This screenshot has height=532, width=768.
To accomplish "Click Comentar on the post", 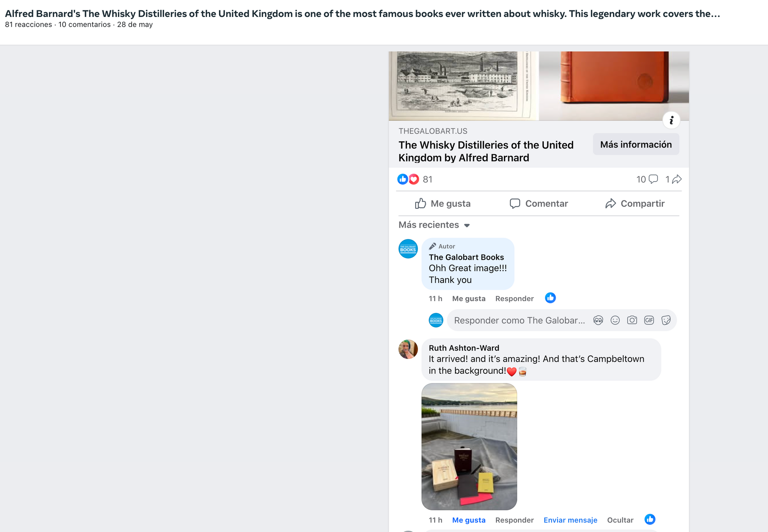I will click(x=538, y=204).
